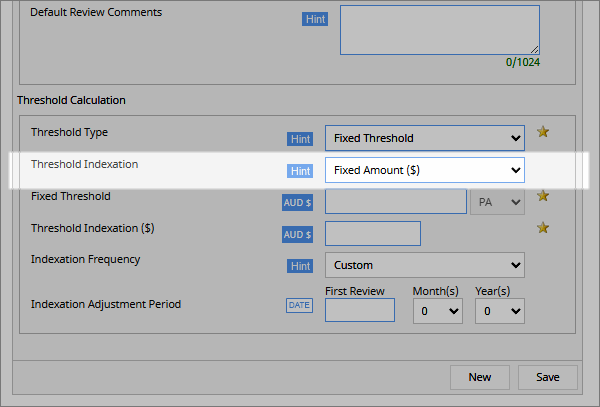Click Hint in the Threshold Indexation row
The image size is (600, 407).
click(300, 171)
